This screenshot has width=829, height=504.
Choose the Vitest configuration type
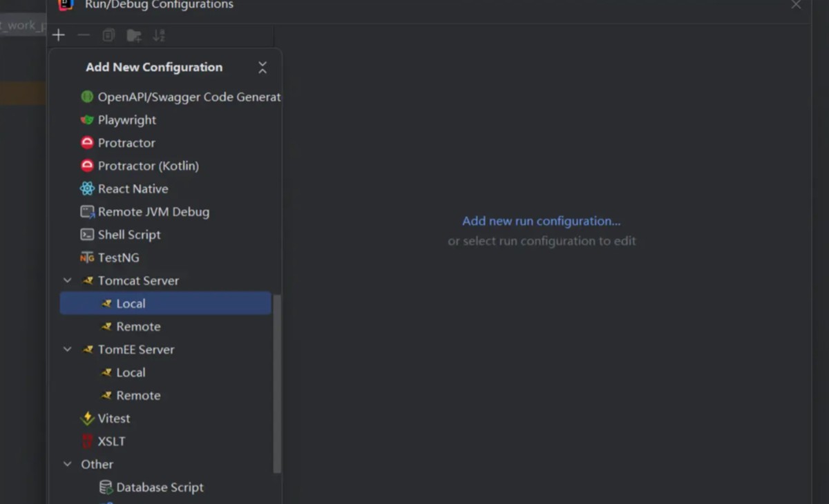click(x=113, y=418)
